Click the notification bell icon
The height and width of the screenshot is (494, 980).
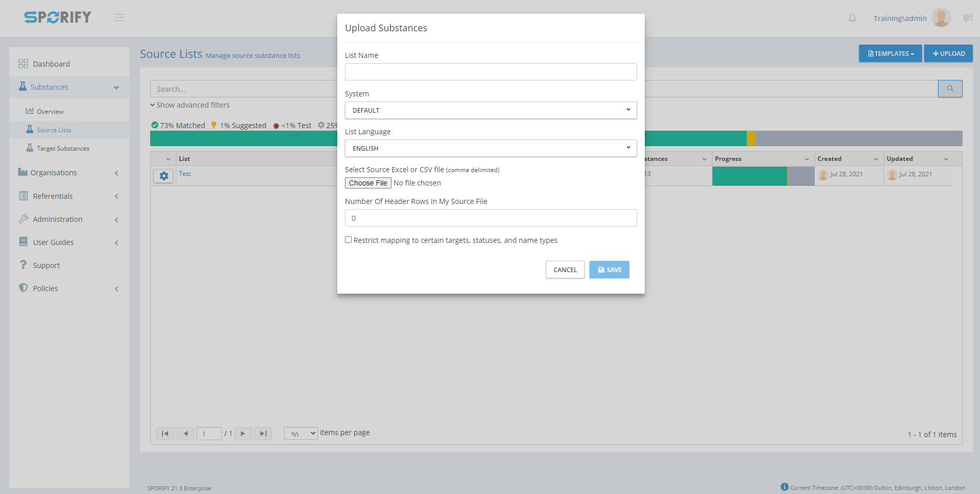pos(852,18)
